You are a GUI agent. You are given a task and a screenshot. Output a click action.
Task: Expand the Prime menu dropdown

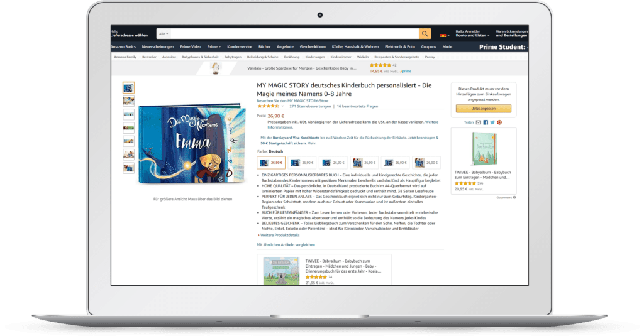coord(214,46)
